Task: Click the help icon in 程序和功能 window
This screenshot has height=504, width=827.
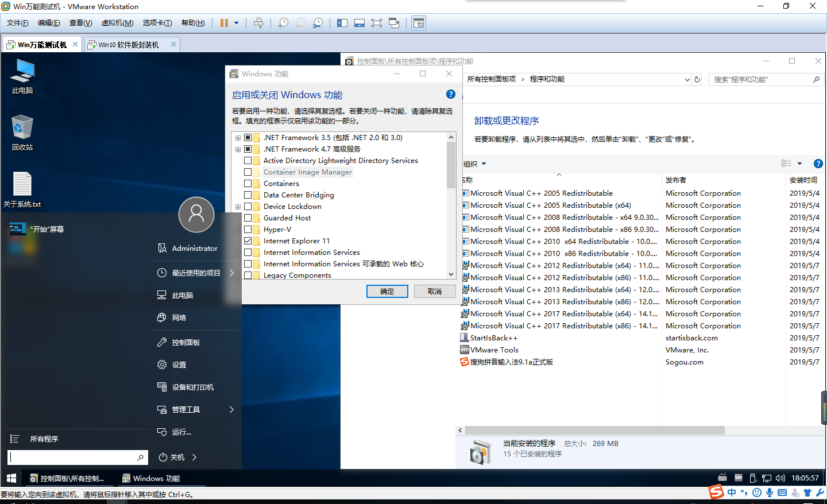Action: [818, 164]
